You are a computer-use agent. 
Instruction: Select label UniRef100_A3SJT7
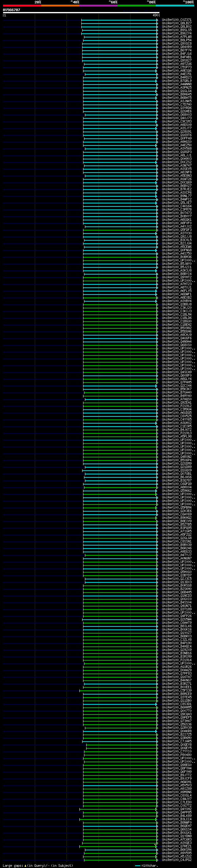(x=176, y=128)
